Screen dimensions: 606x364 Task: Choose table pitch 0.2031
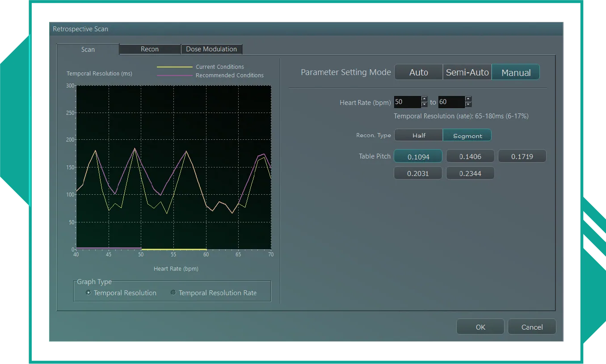[x=418, y=173]
